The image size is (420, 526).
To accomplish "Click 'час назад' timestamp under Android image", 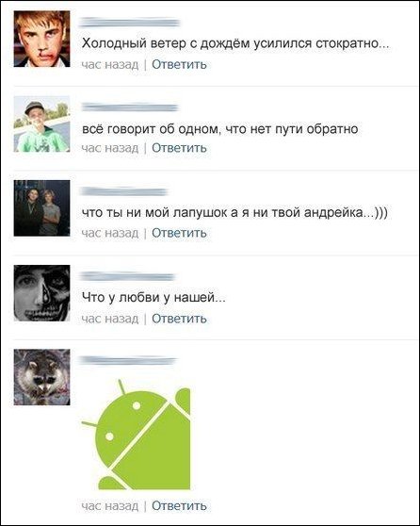I will 110,505.
